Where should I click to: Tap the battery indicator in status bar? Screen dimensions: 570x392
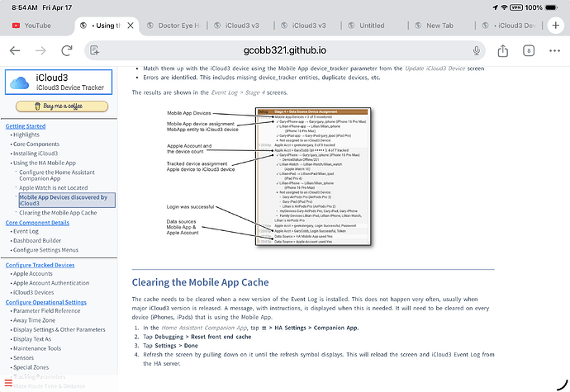[x=552, y=7]
